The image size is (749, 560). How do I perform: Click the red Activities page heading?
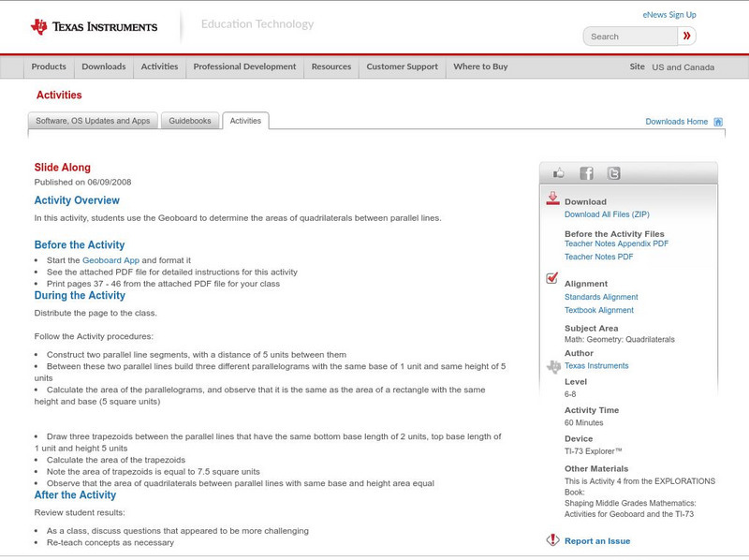tap(59, 96)
